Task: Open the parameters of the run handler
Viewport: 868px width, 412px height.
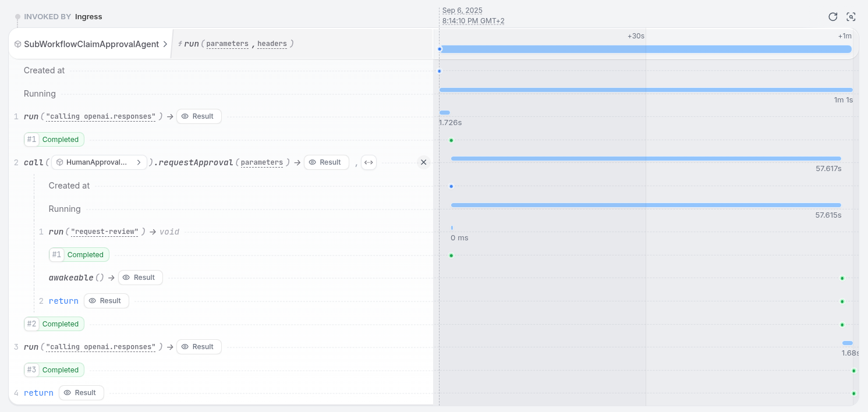Action: pyautogui.click(x=227, y=44)
